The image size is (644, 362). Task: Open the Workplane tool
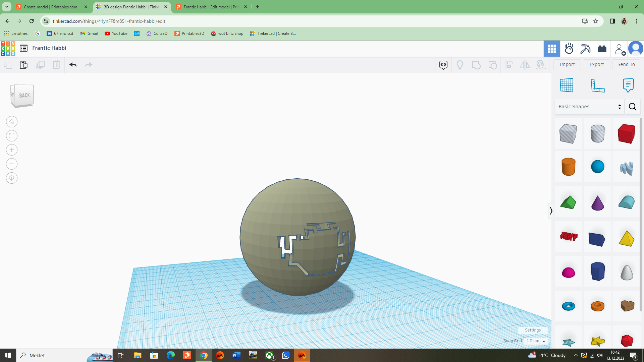(567, 85)
